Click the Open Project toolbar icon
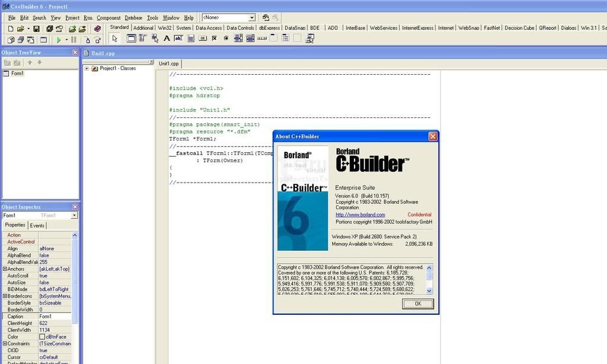The height and width of the screenshot is (364, 607). point(59,28)
